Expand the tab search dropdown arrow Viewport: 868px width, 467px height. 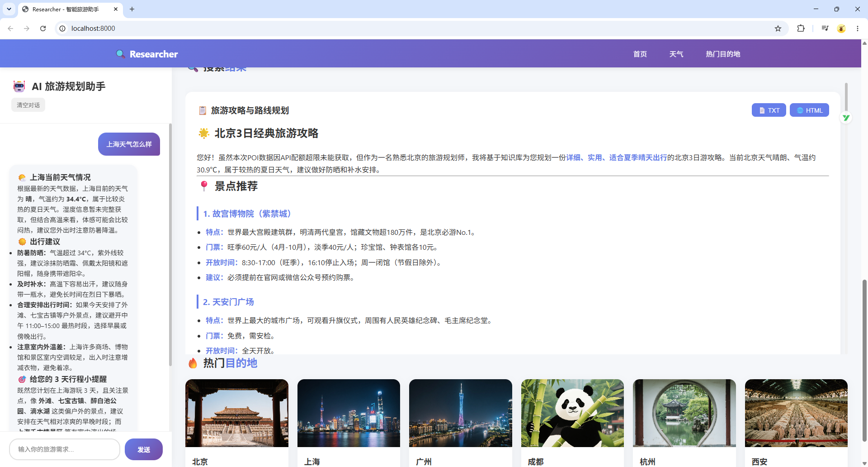tap(9, 9)
